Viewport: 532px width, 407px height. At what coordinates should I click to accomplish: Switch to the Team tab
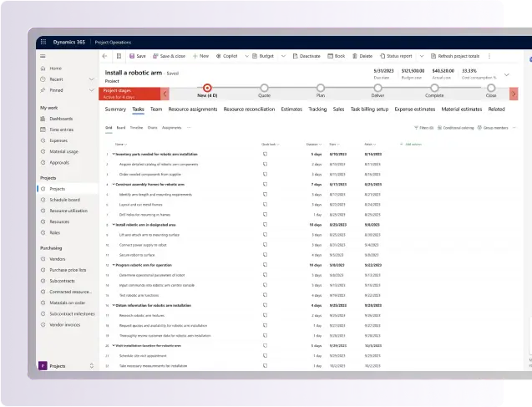point(156,109)
